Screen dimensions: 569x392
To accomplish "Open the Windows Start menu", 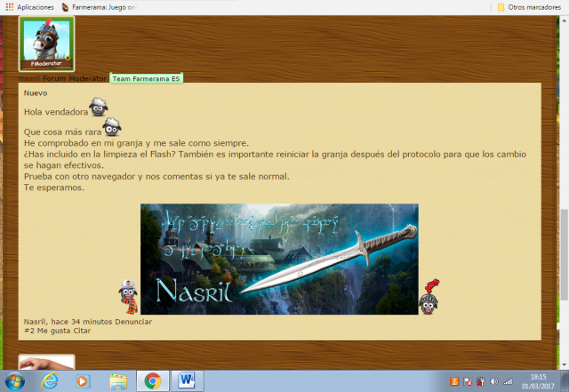I will point(15,380).
